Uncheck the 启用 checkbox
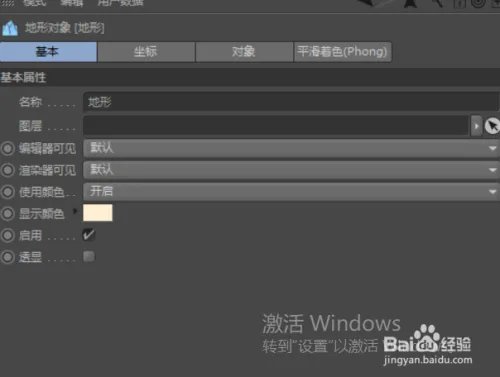The height and width of the screenshot is (377, 500). [89, 235]
